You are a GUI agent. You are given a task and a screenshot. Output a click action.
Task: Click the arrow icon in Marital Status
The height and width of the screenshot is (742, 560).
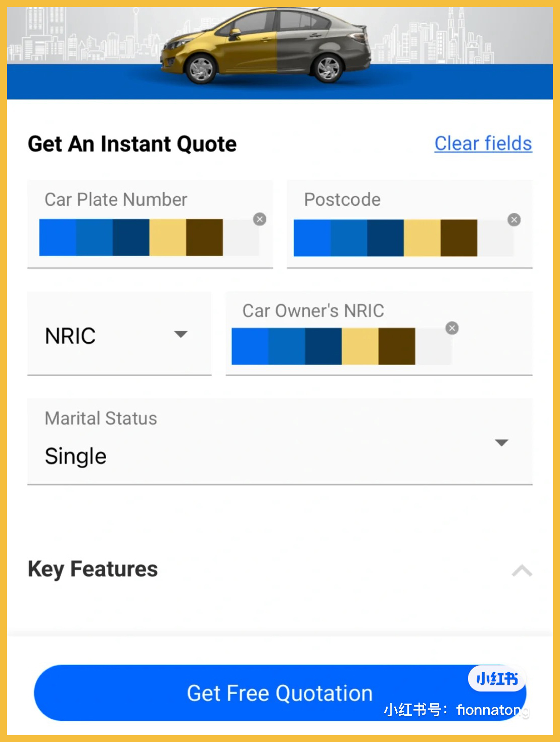501,443
